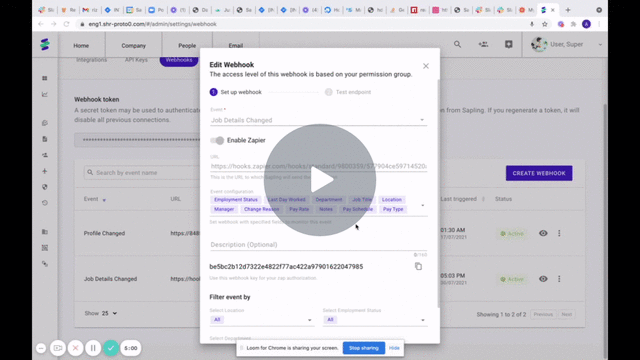
Task: Finish Loom recording with green checkmark
Action: pos(111,348)
